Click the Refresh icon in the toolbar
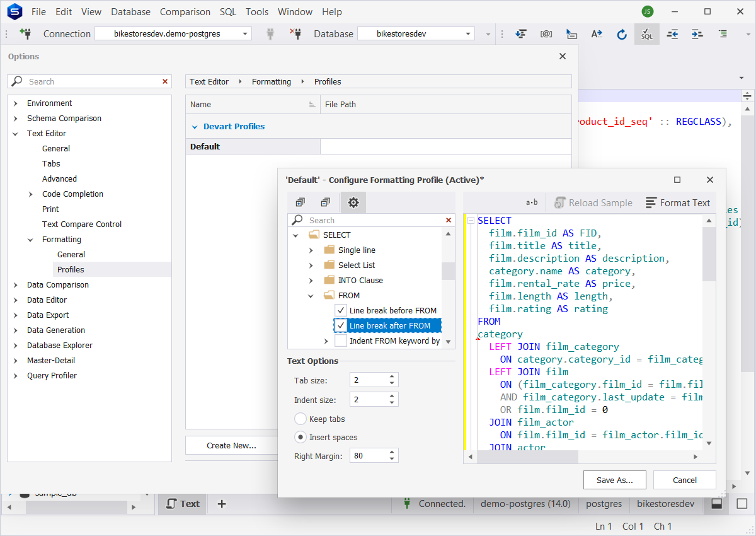Viewport: 756px width, 536px height. [x=622, y=34]
